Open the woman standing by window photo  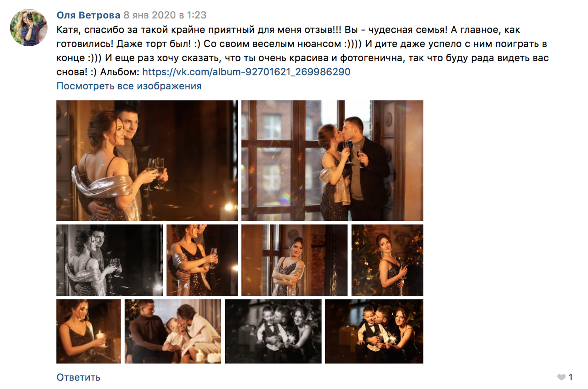coord(294,260)
